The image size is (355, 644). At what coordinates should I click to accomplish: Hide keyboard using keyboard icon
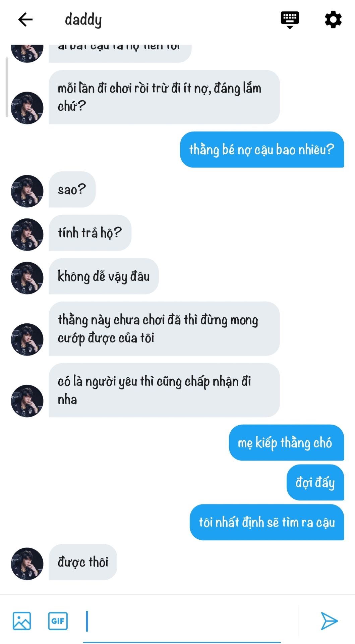pos(290,20)
